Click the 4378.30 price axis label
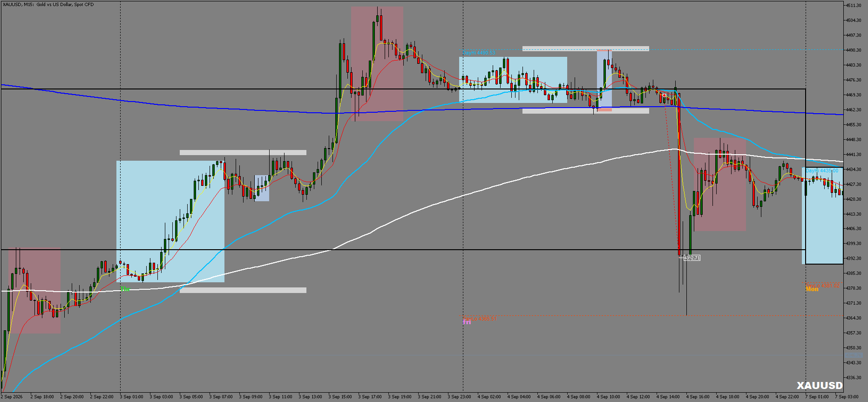The height and width of the screenshot is (402, 868). pos(854,288)
